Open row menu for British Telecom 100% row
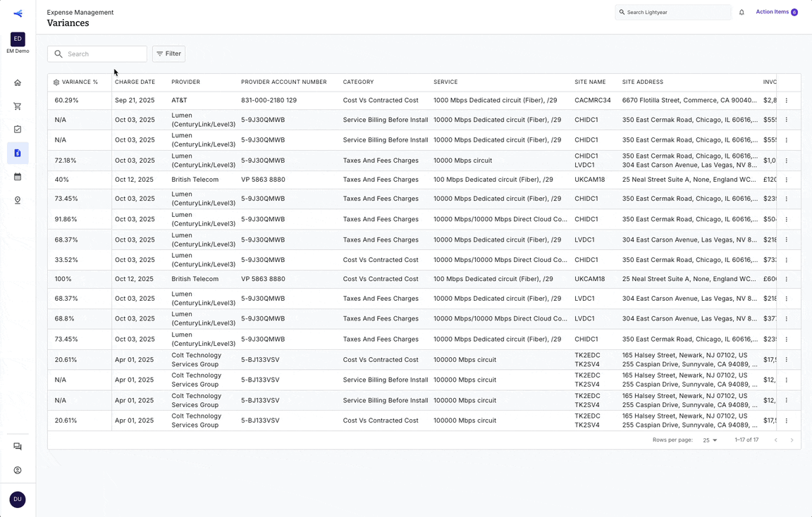 (x=786, y=279)
